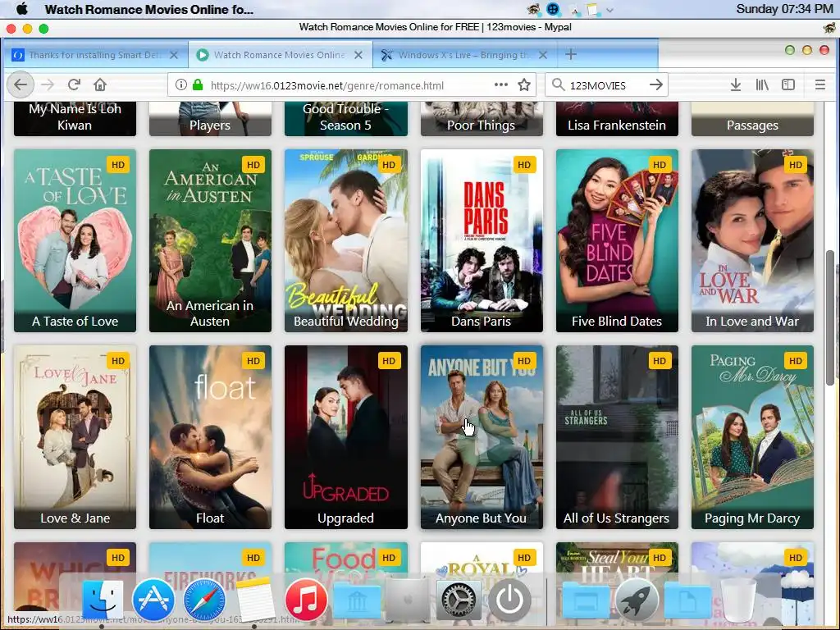Open Float movie poster
Image resolution: width=840 pixels, height=630 pixels.
tap(210, 437)
